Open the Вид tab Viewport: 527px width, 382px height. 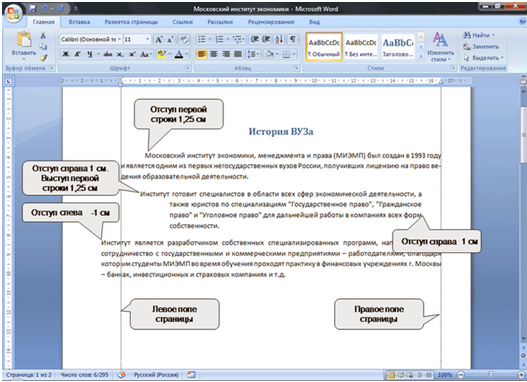tap(314, 22)
